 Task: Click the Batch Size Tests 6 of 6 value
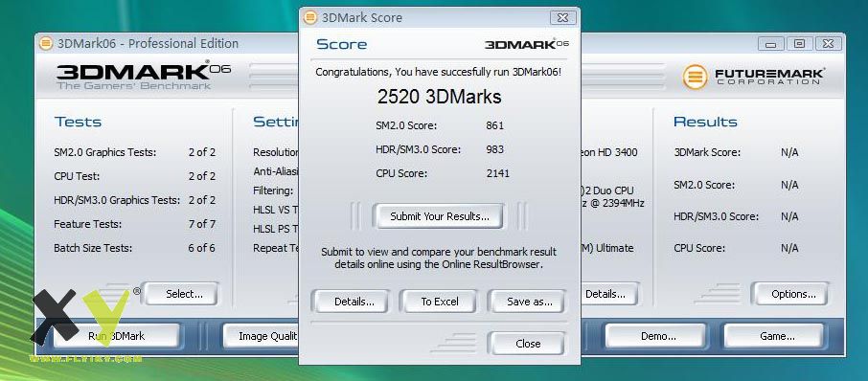(201, 248)
